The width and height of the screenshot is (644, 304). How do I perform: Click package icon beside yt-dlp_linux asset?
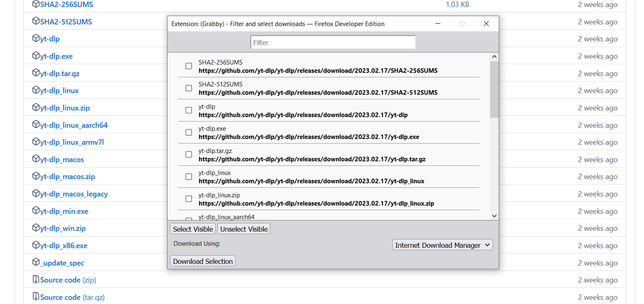pos(36,90)
